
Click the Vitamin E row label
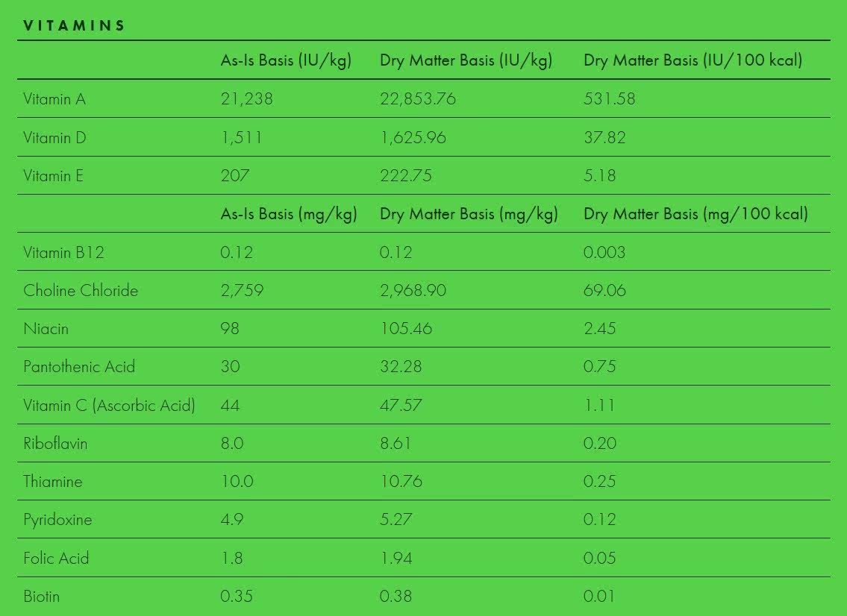pos(53,176)
